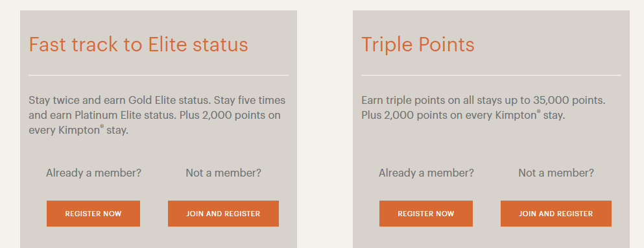
Task: Select the Triple Points heading
Action: (x=418, y=44)
